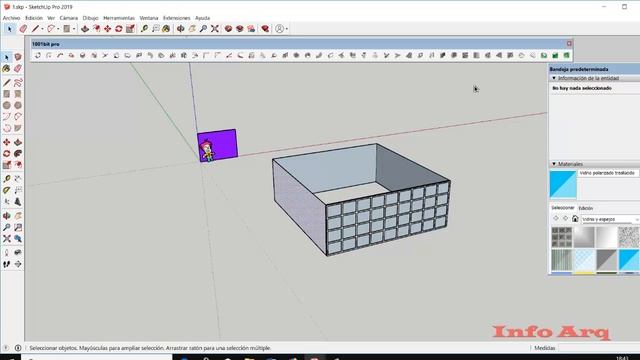Select the Rectangle shape tool in top toolbar
The image size is (640, 360).
tap(67, 29)
